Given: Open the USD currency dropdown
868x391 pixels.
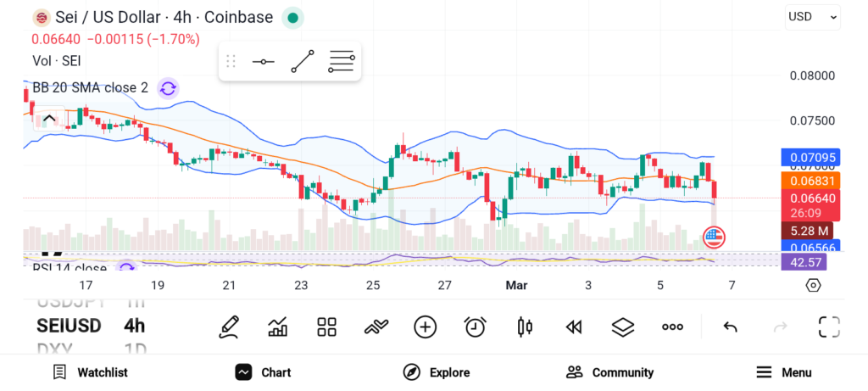Looking at the screenshot, I should (x=812, y=16).
